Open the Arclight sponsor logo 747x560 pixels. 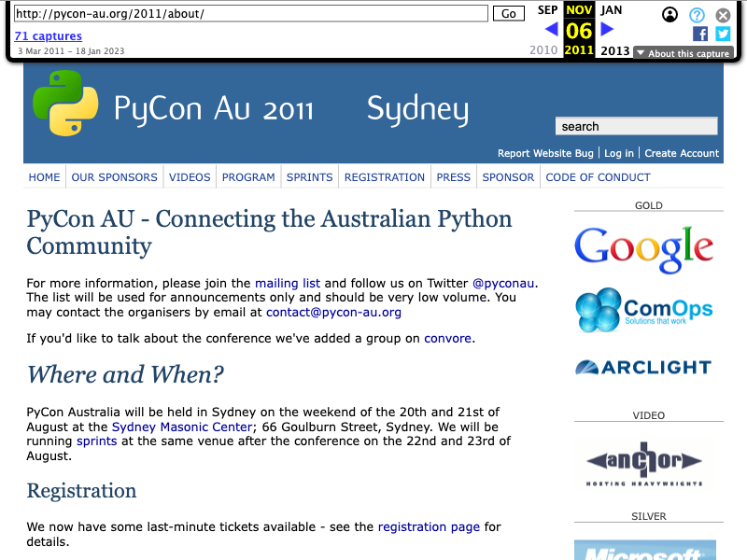coord(643,367)
